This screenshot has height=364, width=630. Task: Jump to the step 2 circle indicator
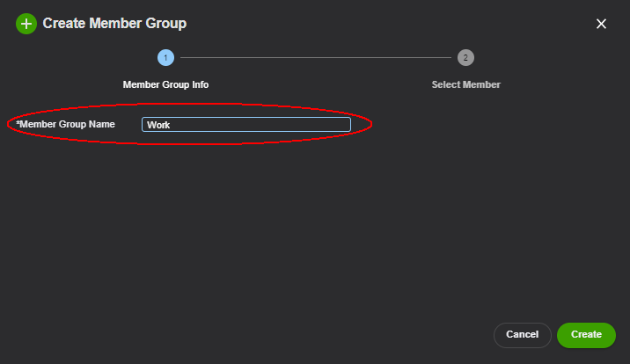pyautogui.click(x=465, y=58)
